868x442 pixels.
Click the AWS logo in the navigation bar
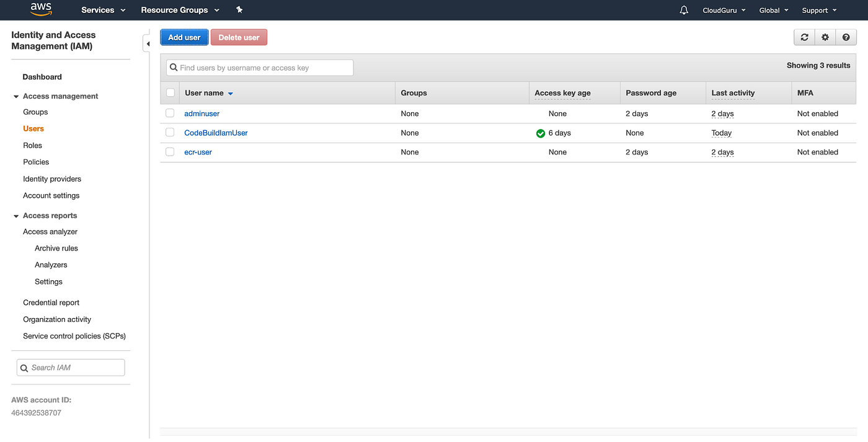(41, 9)
